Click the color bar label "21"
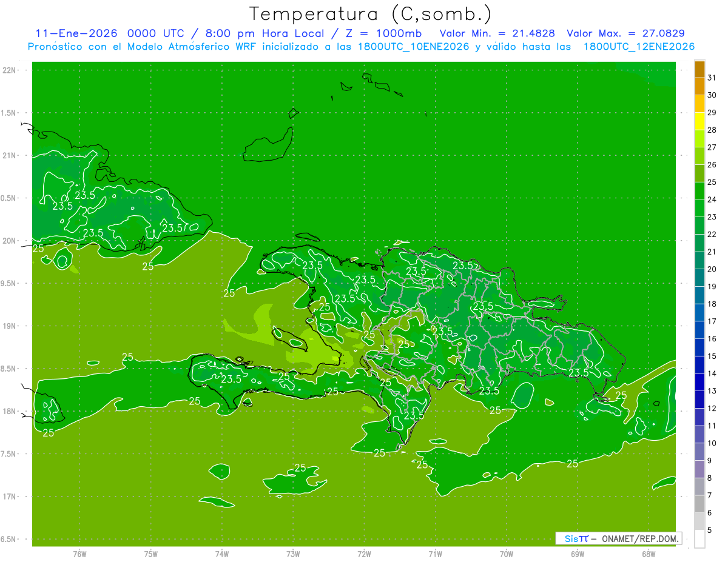Screen dimensions: 728x562 pyautogui.click(x=712, y=251)
